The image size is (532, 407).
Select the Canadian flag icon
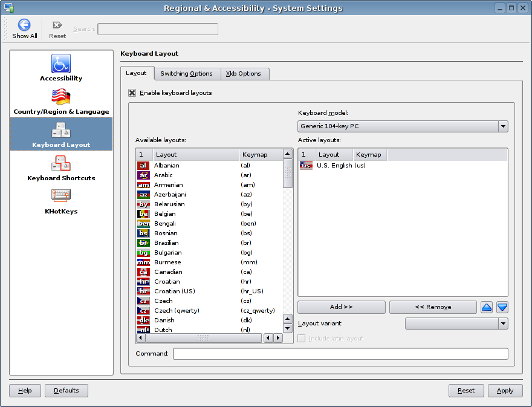[x=143, y=272]
